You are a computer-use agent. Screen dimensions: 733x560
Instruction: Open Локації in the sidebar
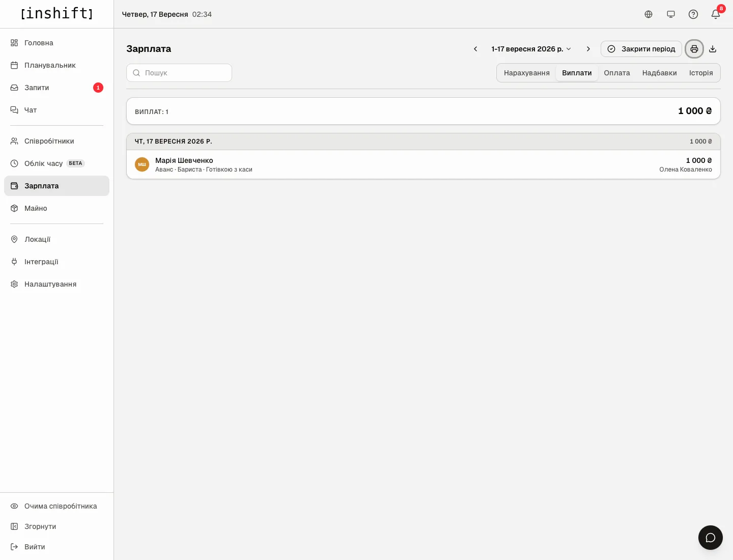pos(57,239)
